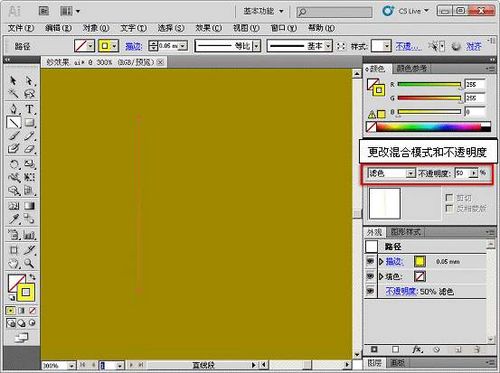The image size is (500, 373).
Task: Select the Zoom magnifier tool
Action: tap(29, 263)
